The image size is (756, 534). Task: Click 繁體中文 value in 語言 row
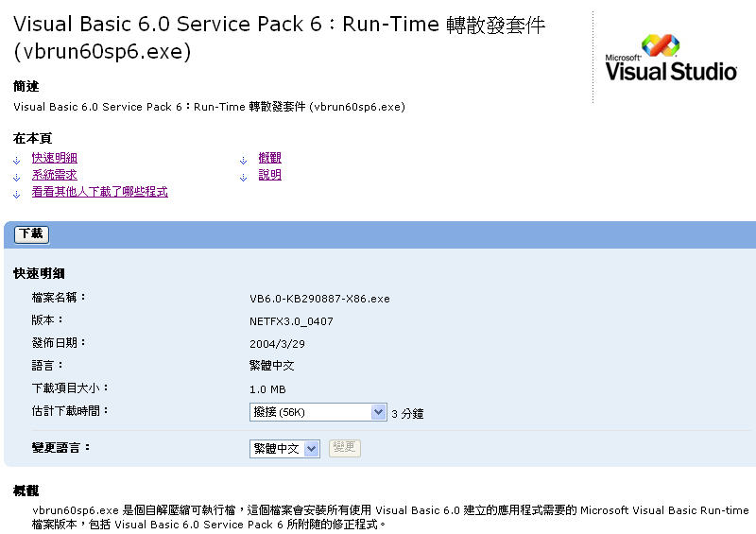(x=272, y=366)
